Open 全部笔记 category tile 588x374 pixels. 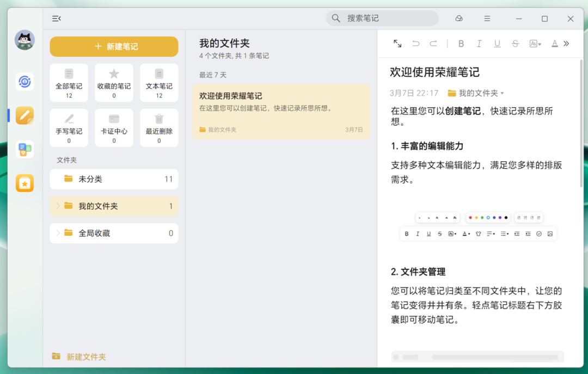(69, 83)
